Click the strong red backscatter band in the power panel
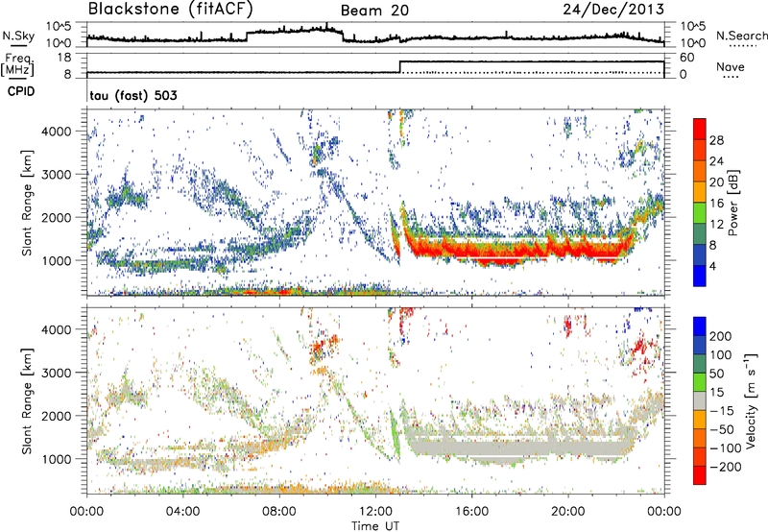Image resolution: width=768 pixels, height=532 pixels. [x=519, y=250]
